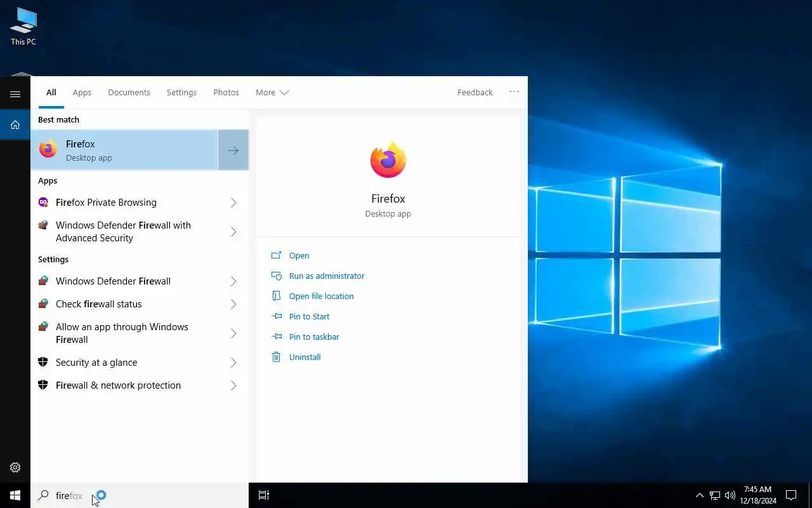Viewport: 812px width, 508px height.
Task: Switch to the Apps tab
Action: pos(82,93)
